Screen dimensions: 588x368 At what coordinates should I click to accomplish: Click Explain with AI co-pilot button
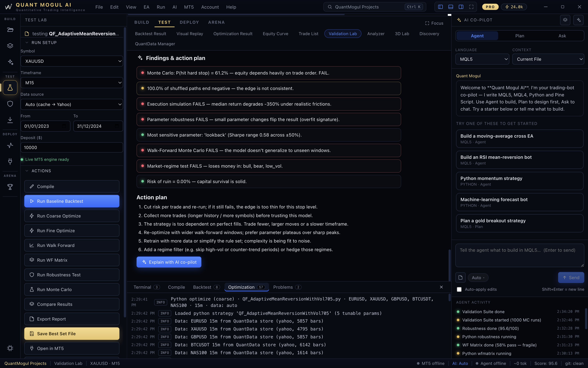(x=169, y=262)
